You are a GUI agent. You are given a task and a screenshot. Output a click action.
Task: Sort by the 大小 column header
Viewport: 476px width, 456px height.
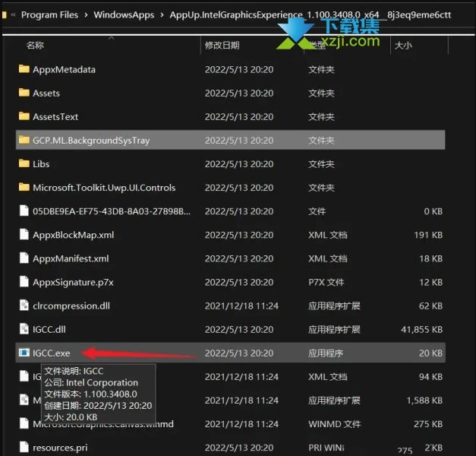[x=403, y=46]
